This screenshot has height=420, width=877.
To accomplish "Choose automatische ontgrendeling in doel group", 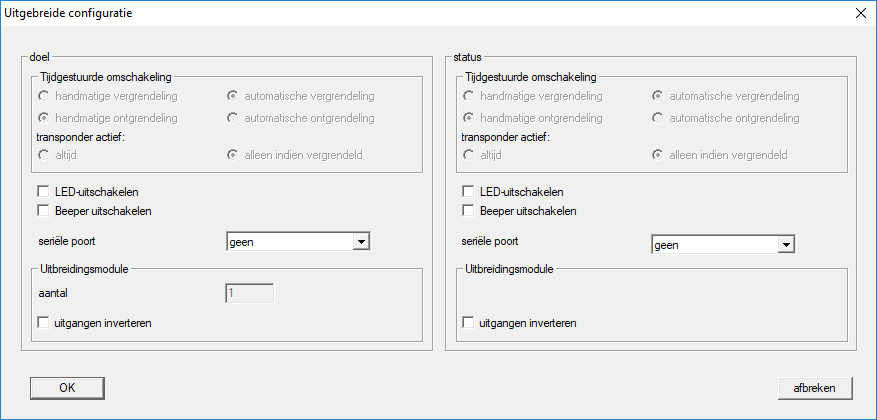I will click(233, 118).
